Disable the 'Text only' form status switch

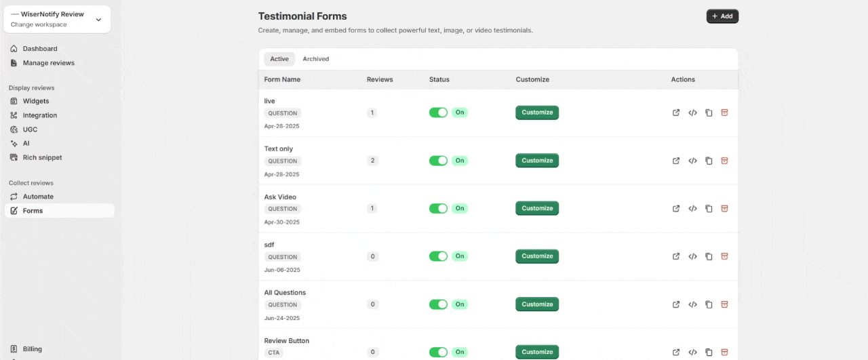[x=438, y=161]
